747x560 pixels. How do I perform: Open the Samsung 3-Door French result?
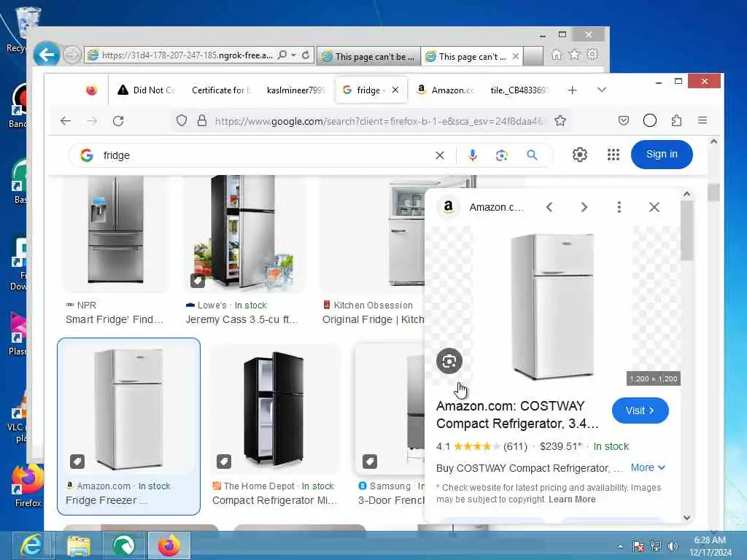point(391,426)
